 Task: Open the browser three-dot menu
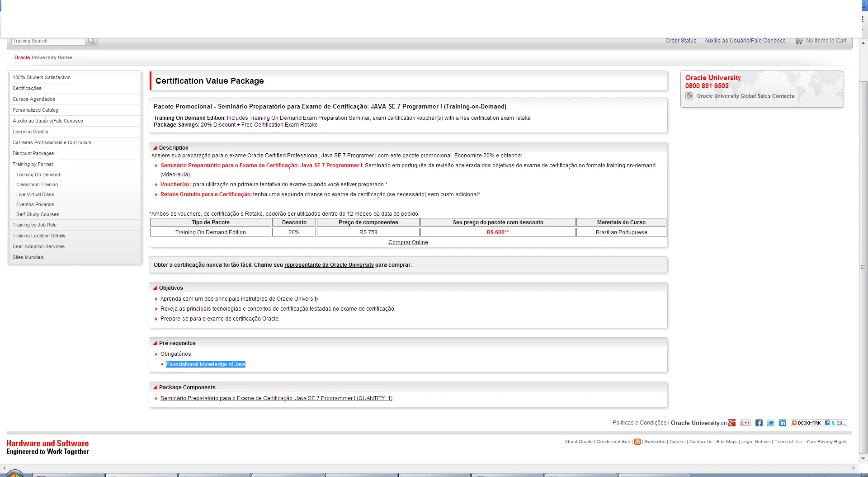pyautogui.click(x=863, y=19)
